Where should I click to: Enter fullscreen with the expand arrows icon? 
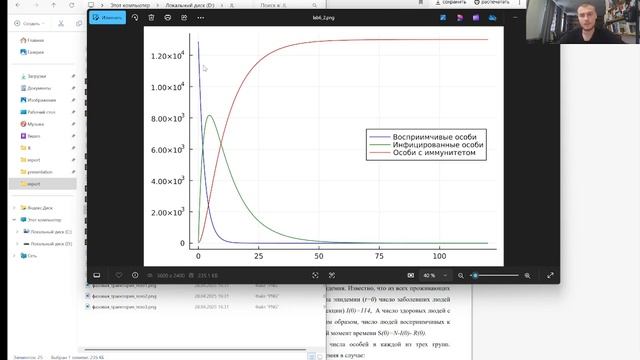tap(550, 276)
